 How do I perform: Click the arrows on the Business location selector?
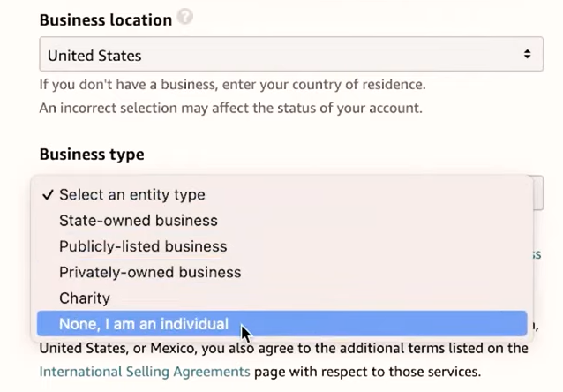click(x=527, y=55)
